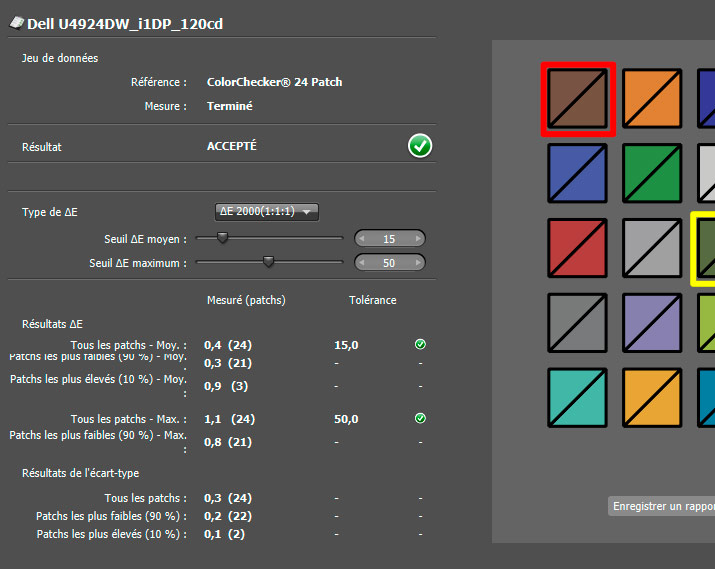Click the Résultats ΔE heading
The height and width of the screenshot is (569, 715).
52,324
